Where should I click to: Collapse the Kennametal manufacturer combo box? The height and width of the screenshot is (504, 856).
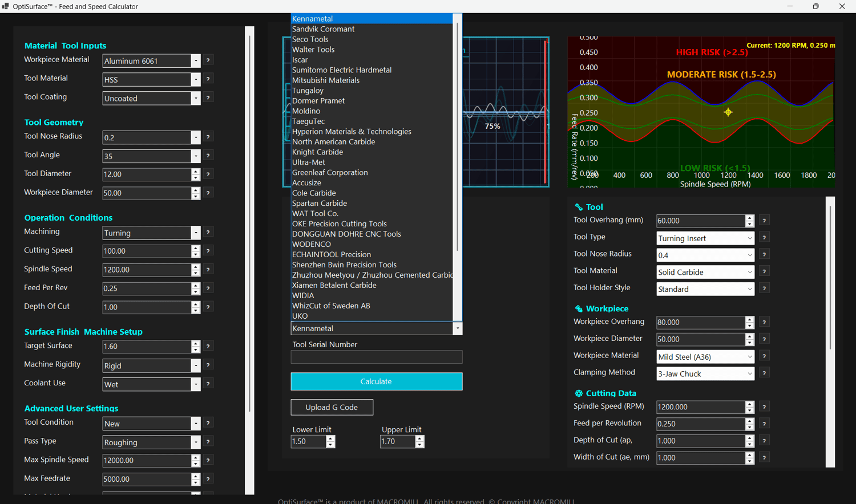pyautogui.click(x=457, y=328)
